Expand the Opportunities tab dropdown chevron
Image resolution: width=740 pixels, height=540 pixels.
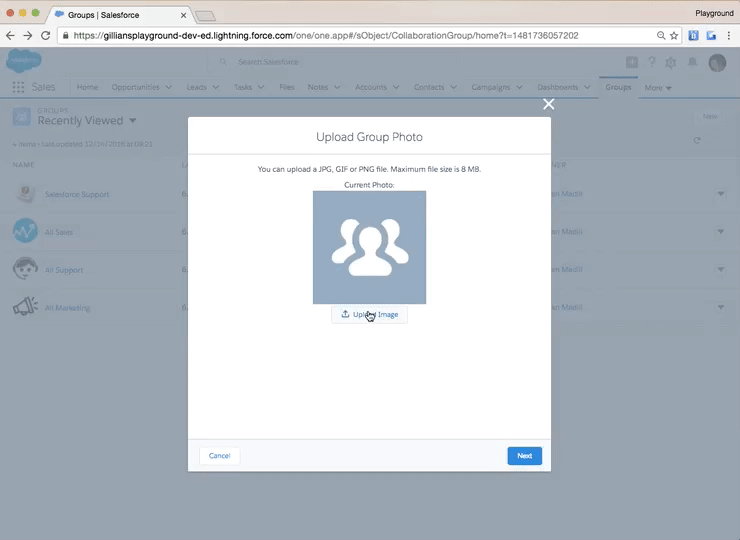click(x=168, y=87)
